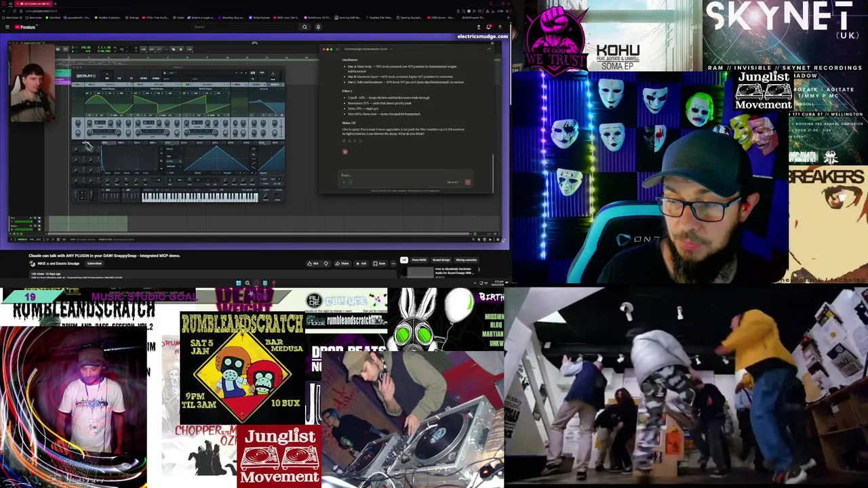Open the Opus 4.5 model selector dropdown
Viewport: 868px width, 488px height.
coord(454,182)
